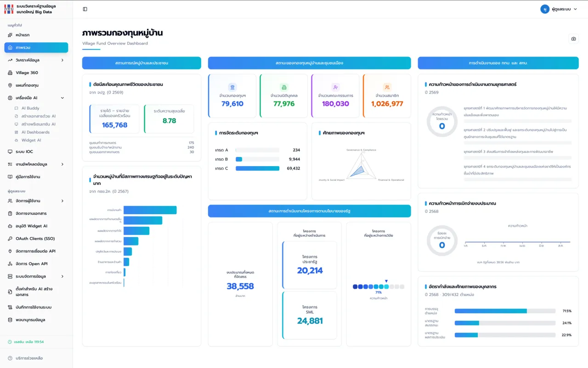Viewport: 588px width, 368px height.
Task: Click the แผนที่กองทุน map pin icon
Action: coord(10,85)
